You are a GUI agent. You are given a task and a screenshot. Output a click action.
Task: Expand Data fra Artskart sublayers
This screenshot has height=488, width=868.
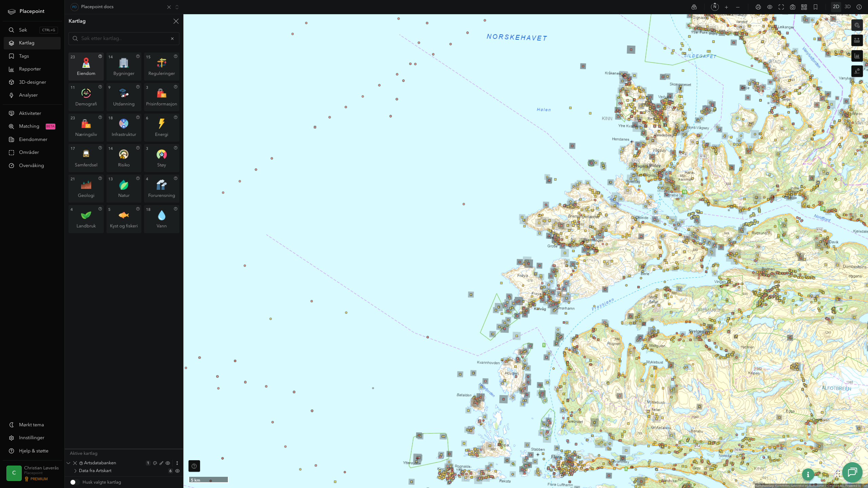(75, 471)
